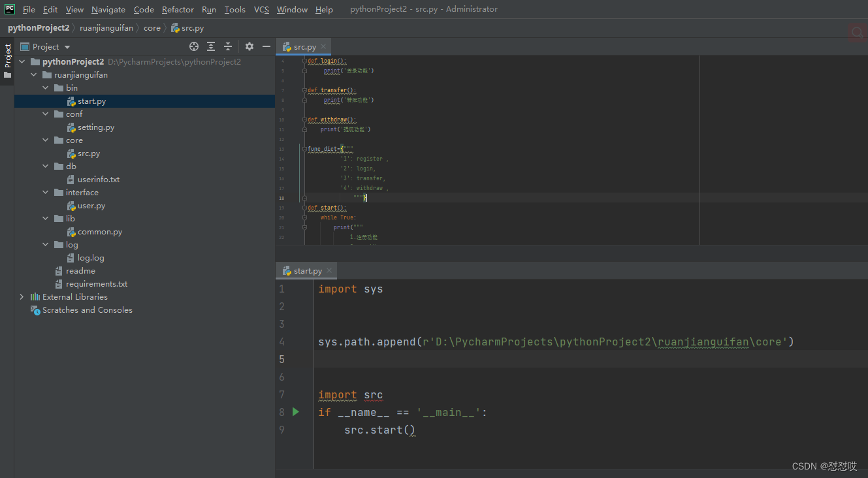Close the start.py editor tab

(x=329, y=270)
